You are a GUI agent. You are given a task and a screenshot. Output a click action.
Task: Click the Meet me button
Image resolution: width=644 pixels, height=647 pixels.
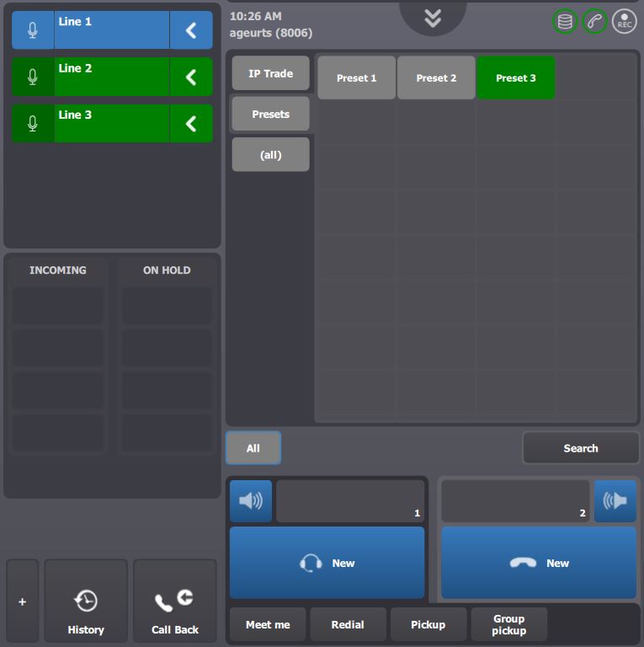pyautogui.click(x=268, y=625)
